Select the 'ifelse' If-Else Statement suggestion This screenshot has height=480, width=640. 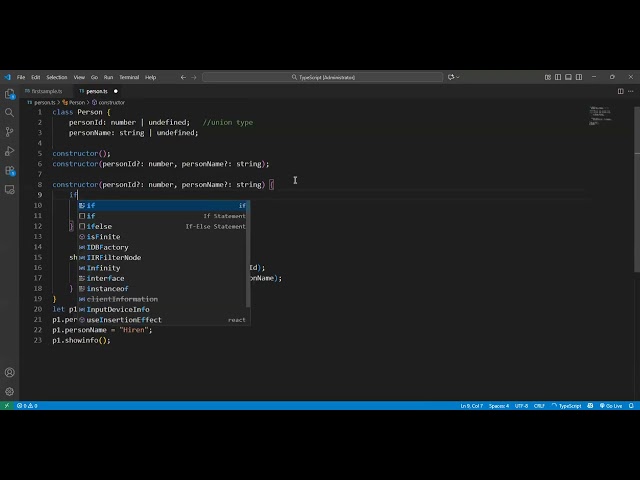click(x=163, y=226)
